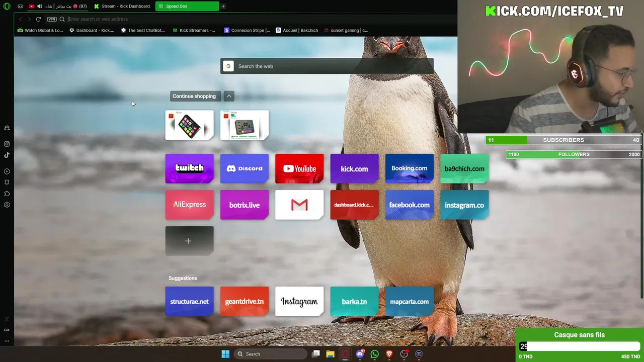Switch to the YouTube live stream tab

pos(58,7)
